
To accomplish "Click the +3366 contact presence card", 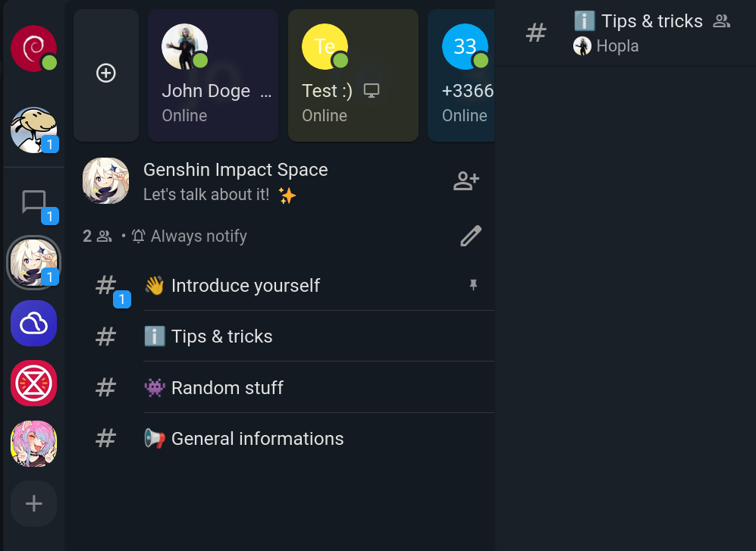I will click(463, 76).
